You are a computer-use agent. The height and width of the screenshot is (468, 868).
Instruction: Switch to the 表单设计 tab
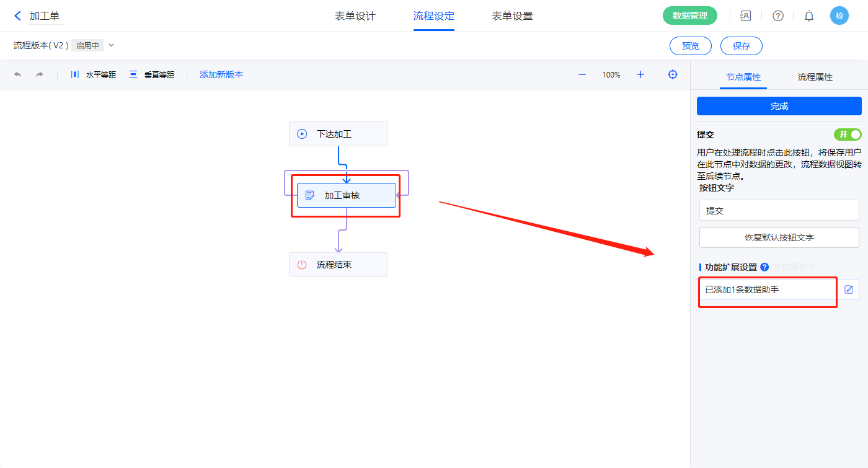point(355,16)
